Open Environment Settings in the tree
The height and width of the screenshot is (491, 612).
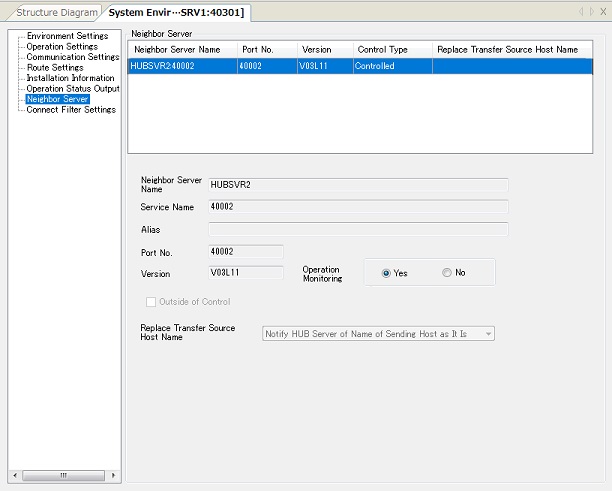pos(67,36)
